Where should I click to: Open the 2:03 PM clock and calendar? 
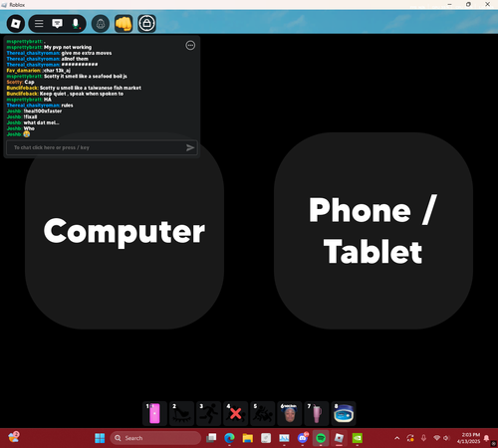[x=468, y=438]
